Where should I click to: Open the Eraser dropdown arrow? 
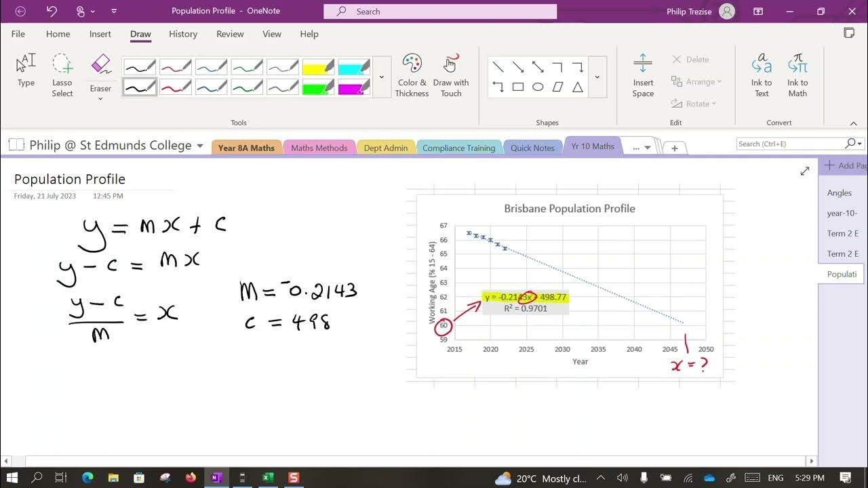pos(100,99)
